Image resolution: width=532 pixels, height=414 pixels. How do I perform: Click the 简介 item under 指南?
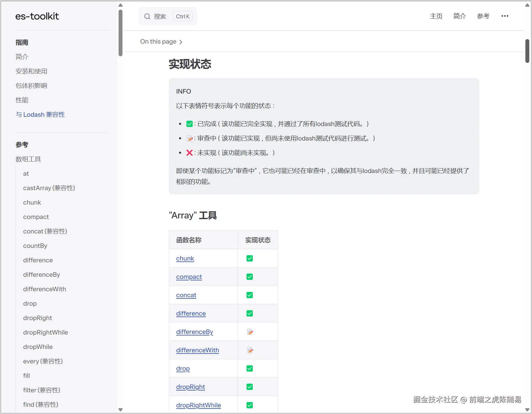click(22, 57)
